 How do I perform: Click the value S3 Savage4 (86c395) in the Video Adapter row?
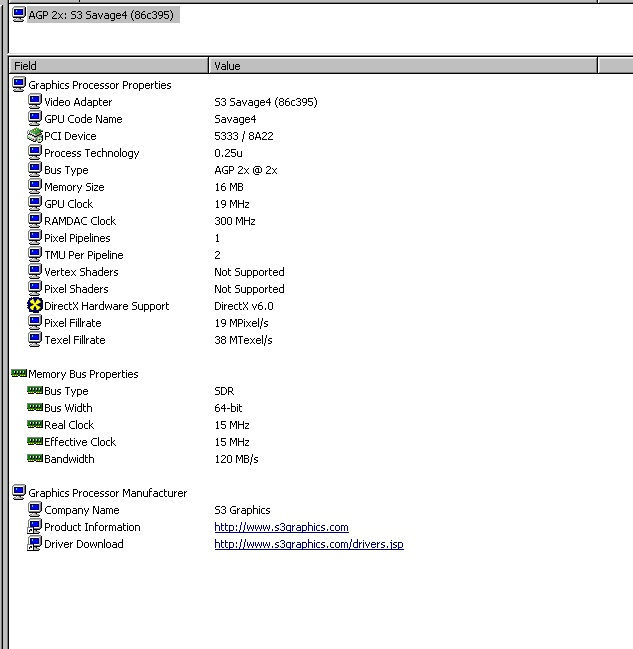click(x=266, y=102)
